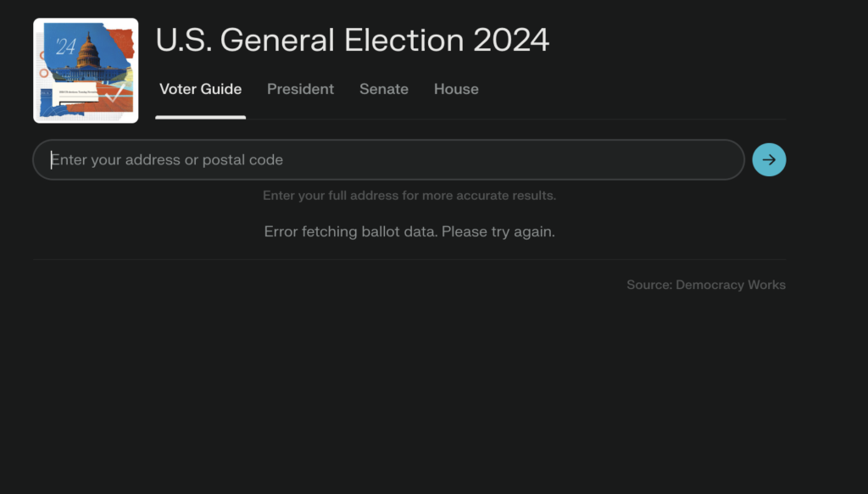
Task: Open the U.S. General Election 2024 thumbnail
Action: pos(86,70)
